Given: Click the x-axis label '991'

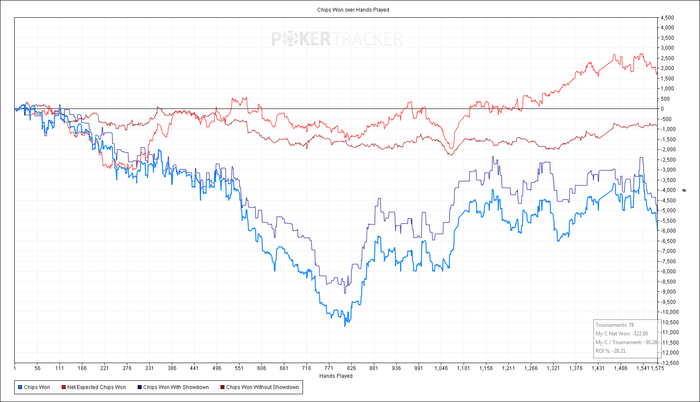Looking at the screenshot, I should pos(418,368).
